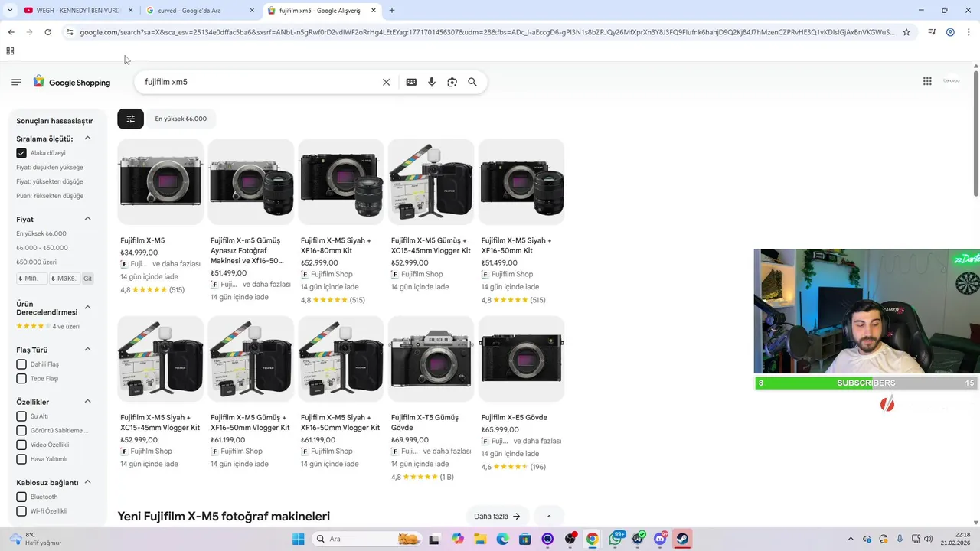The width and height of the screenshot is (980, 551).
Task: Enable the Su Altı feature filter
Action: coord(21,416)
